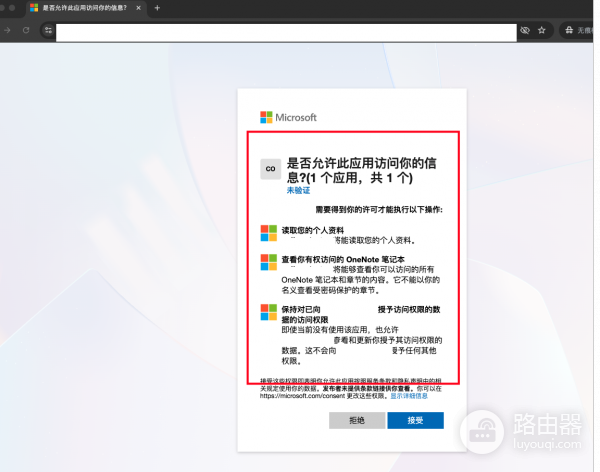Click the Microsoft logo in dialog header
This screenshot has width=600, height=472.
(288, 118)
